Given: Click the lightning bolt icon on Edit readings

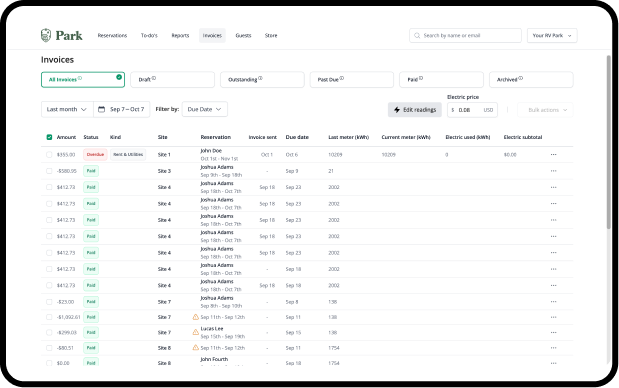Looking at the screenshot, I should [397, 110].
